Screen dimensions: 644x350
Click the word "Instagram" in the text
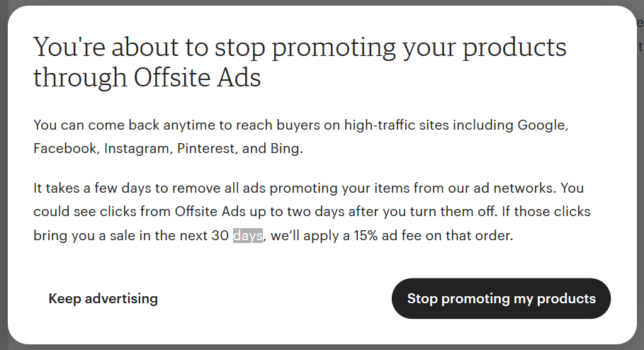click(137, 149)
